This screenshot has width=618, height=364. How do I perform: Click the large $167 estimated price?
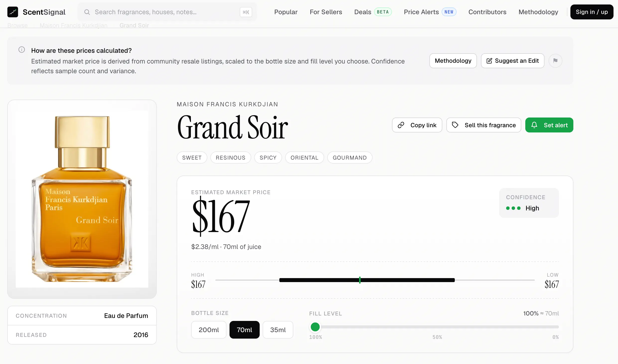click(x=221, y=217)
